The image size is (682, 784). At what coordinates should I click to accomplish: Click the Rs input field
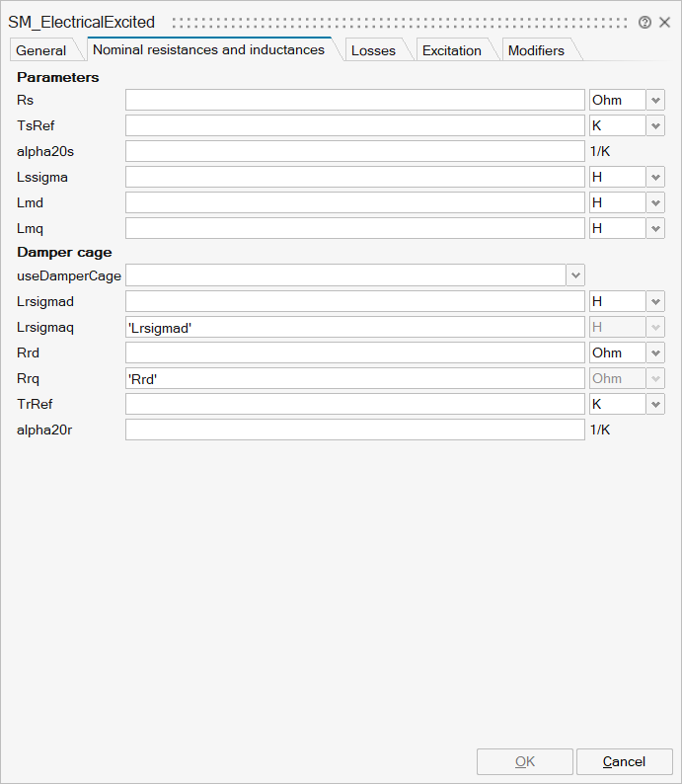point(355,100)
